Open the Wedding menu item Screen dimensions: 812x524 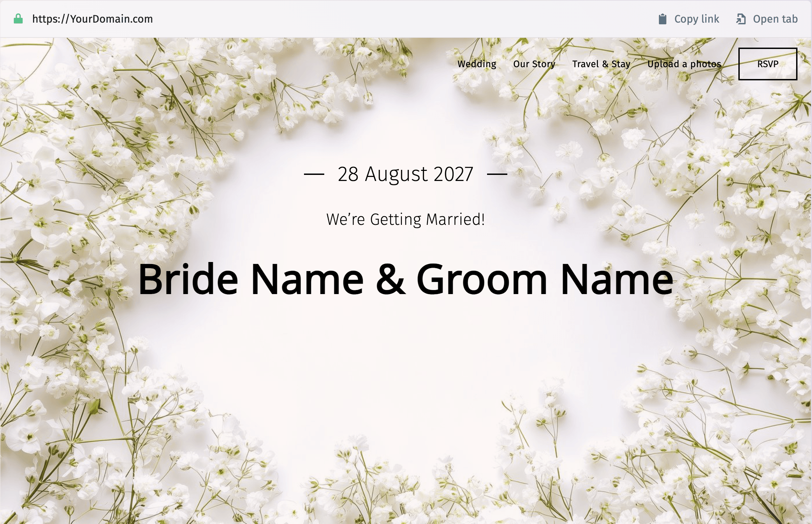477,64
